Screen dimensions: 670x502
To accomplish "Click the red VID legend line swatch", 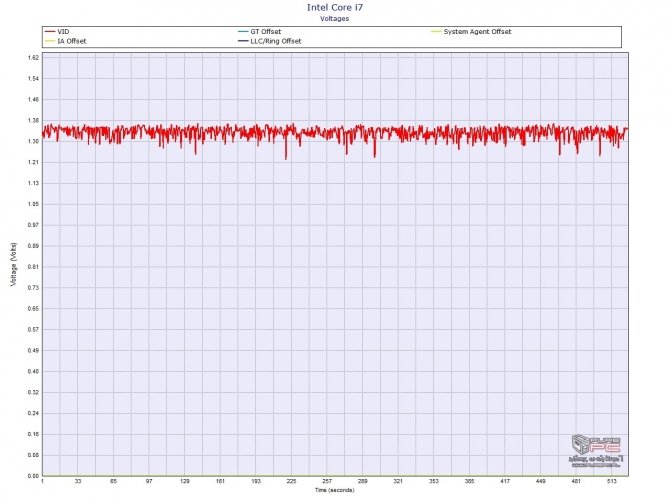I will [x=50, y=32].
